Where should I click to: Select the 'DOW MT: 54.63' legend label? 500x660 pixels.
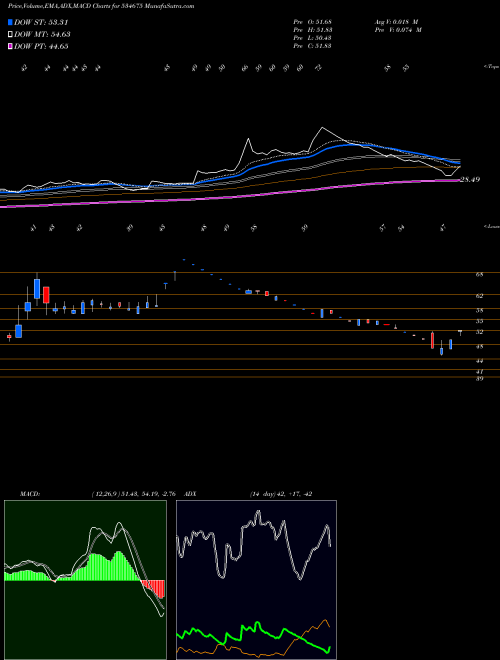point(42,35)
